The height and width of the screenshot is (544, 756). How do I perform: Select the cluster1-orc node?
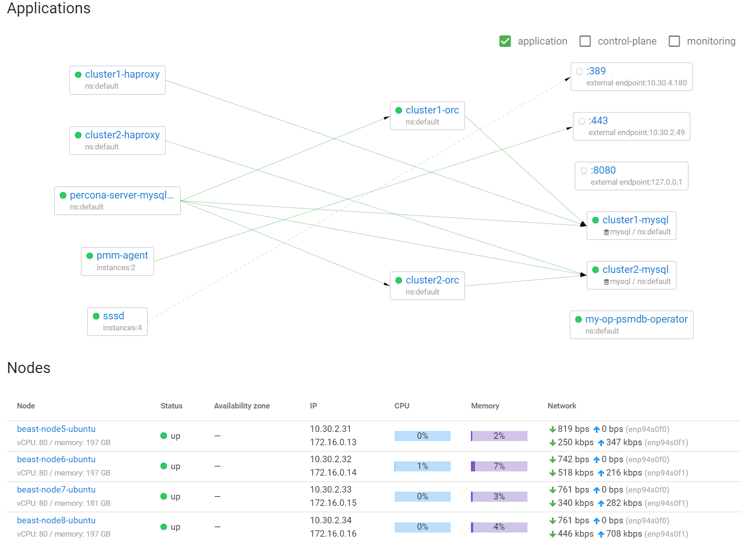tap(432, 110)
